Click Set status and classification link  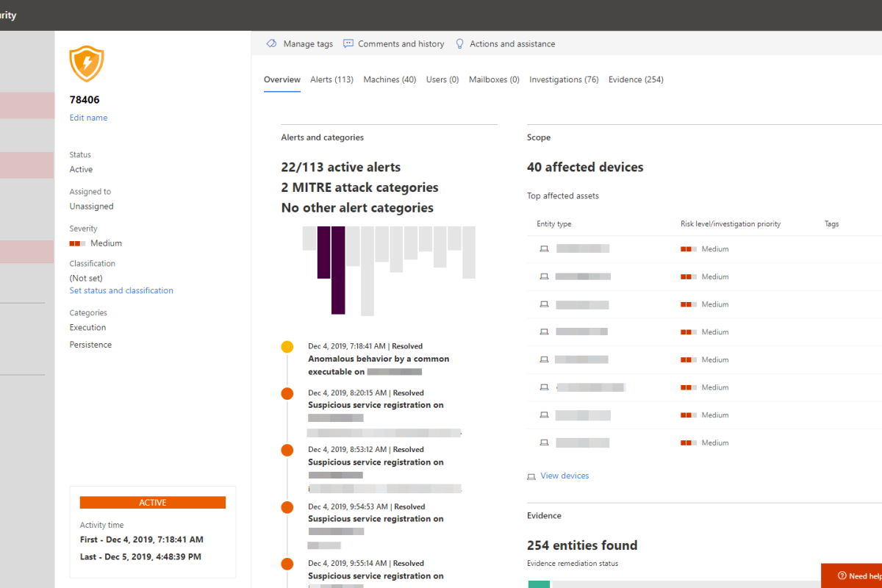point(121,290)
